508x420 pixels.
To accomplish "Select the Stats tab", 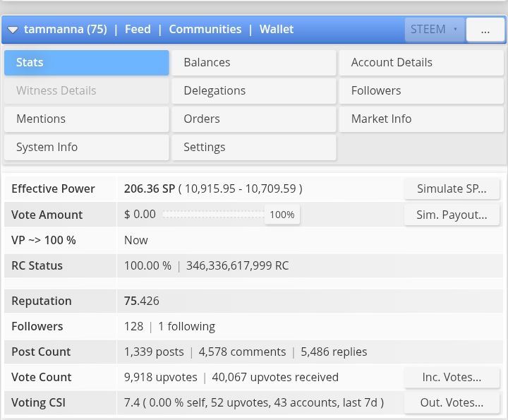I will click(x=87, y=63).
